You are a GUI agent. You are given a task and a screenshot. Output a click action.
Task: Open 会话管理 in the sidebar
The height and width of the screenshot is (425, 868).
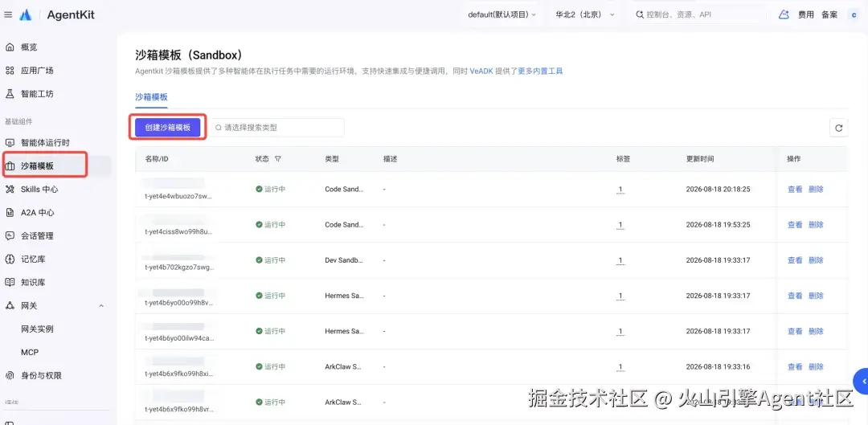point(37,235)
